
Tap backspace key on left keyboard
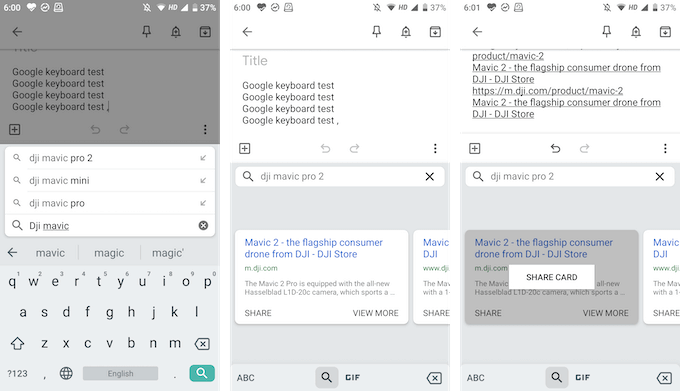[x=202, y=344]
